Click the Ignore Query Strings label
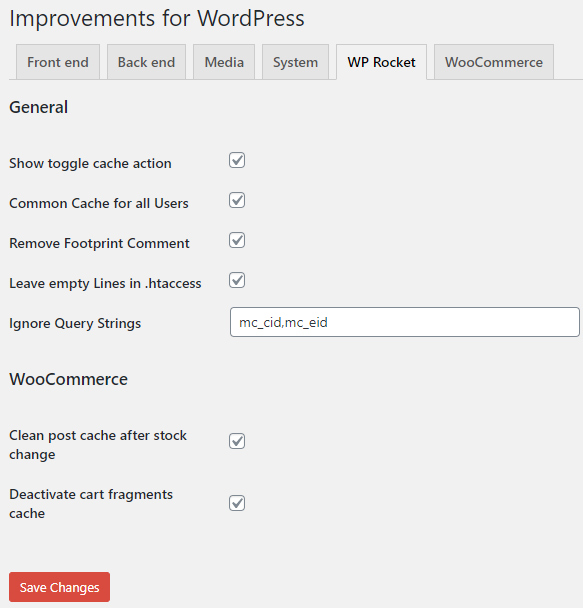 (75, 323)
